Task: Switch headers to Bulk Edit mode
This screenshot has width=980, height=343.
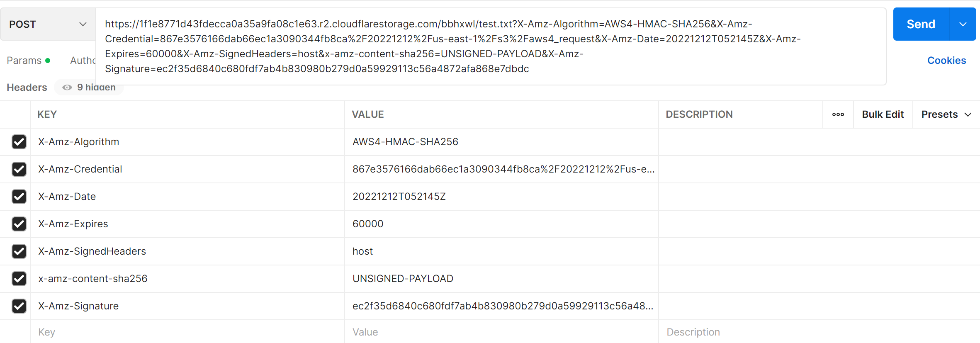Action: point(883,114)
